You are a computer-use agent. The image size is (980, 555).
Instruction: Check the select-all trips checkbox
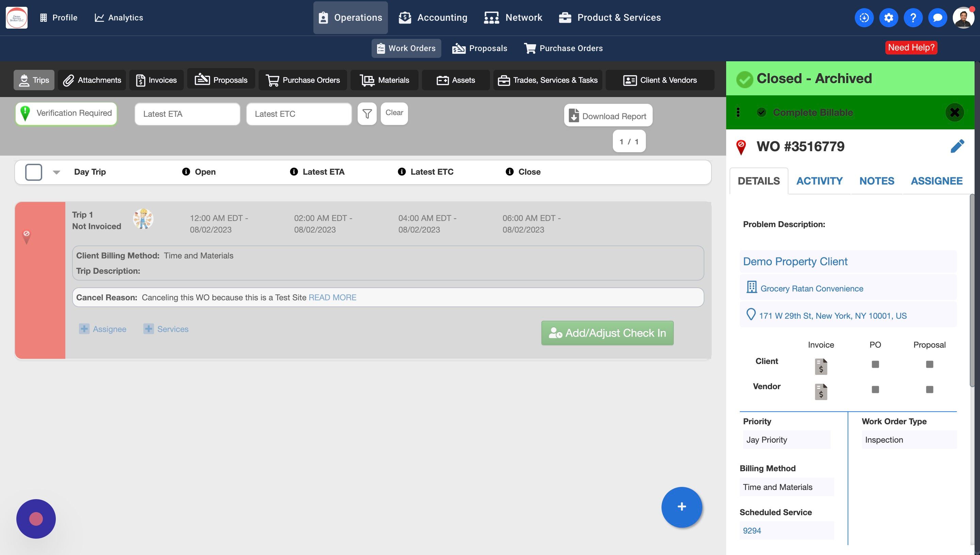pyautogui.click(x=33, y=172)
